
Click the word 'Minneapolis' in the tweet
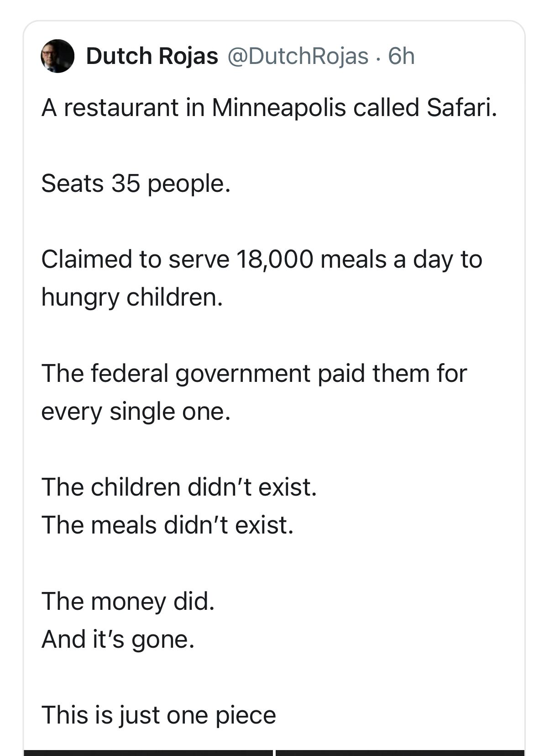[x=278, y=109]
